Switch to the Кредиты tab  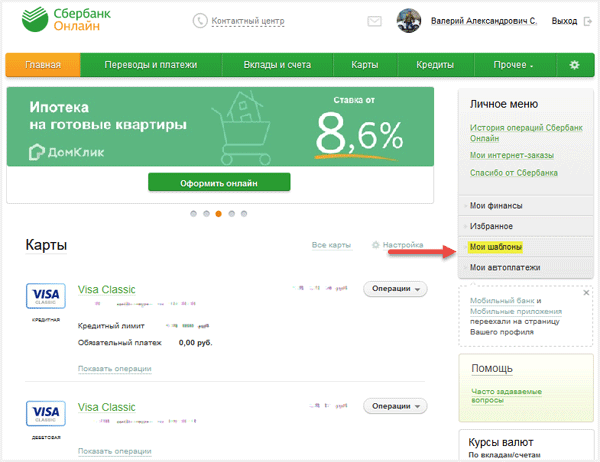(x=435, y=65)
